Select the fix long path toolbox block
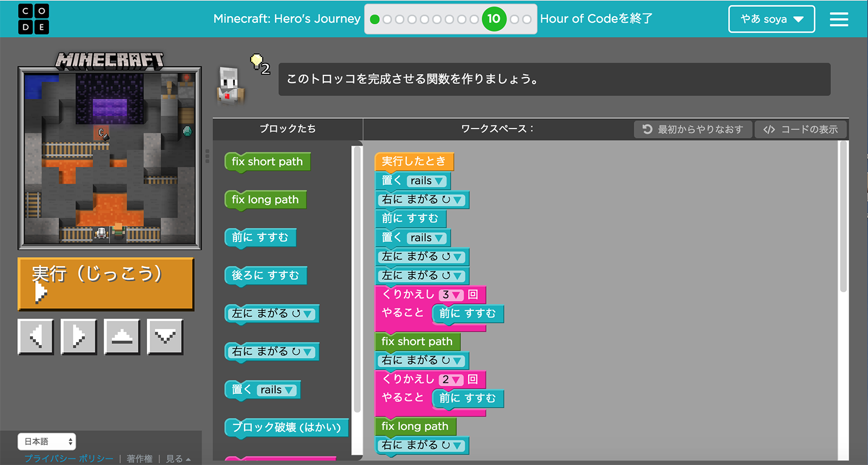The height and width of the screenshot is (465, 868). [x=265, y=200]
